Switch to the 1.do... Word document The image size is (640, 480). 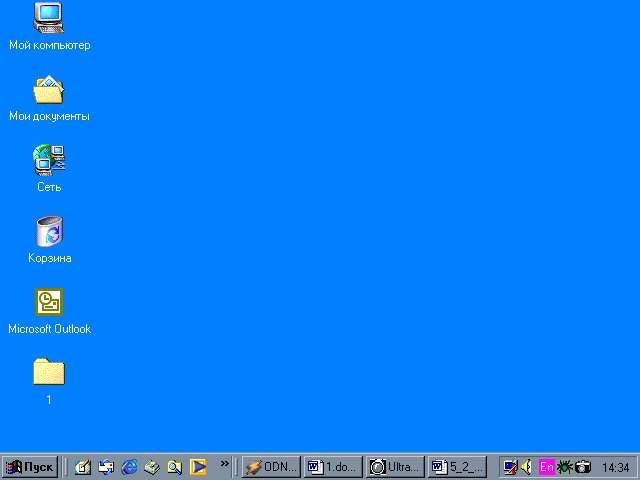point(333,467)
